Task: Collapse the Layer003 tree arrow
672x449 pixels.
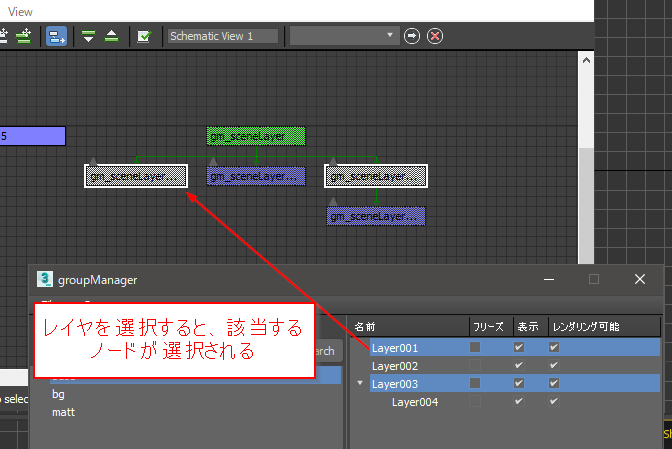Action: (360, 384)
